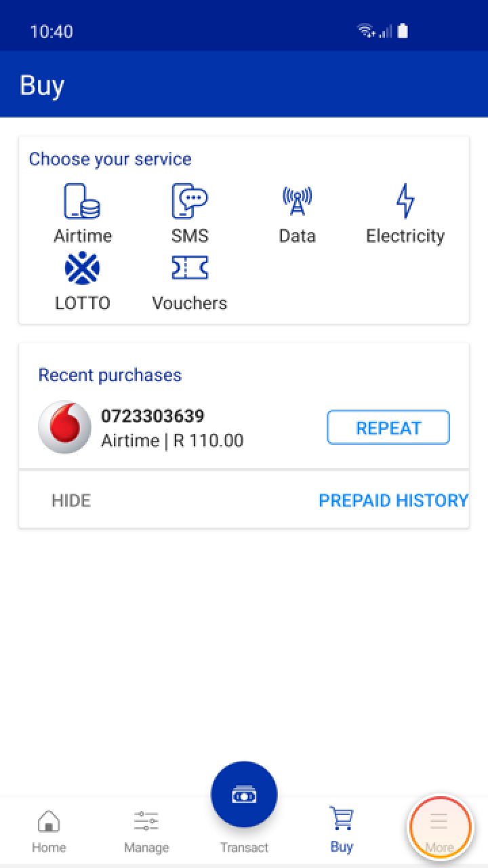Tap the Wi-Fi status bar icon
Image resolution: width=488 pixels, height=868 pixels.
367,31
